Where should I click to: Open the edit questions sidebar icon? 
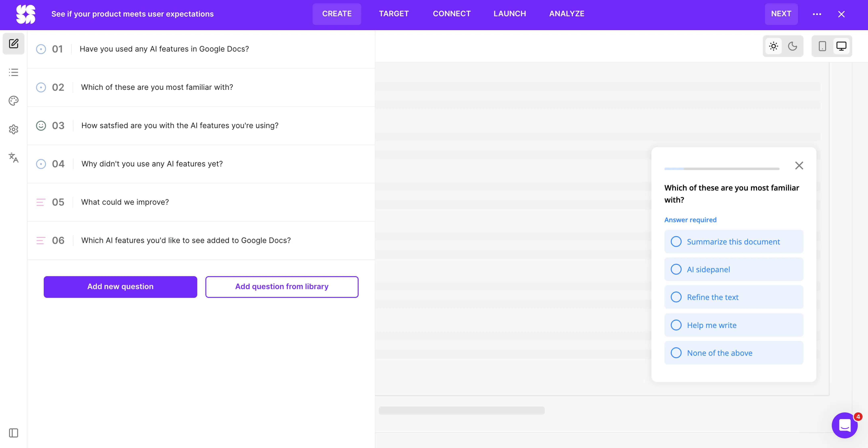pyautogui.click(x=13, y=43)
